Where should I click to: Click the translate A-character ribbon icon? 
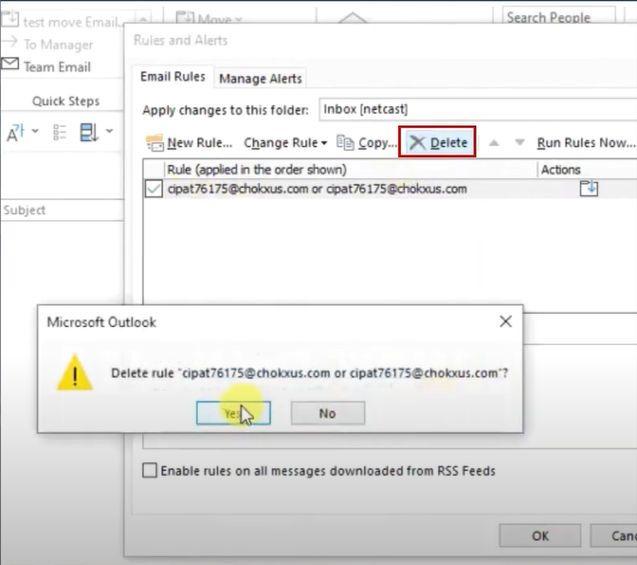click(15, 132)
